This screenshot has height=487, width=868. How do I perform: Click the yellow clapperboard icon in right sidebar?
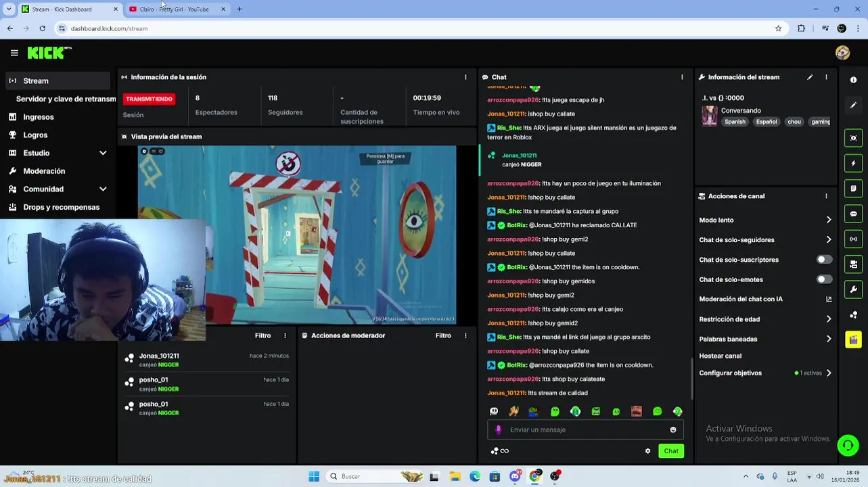pyautogui.click(x=853, y=340)
